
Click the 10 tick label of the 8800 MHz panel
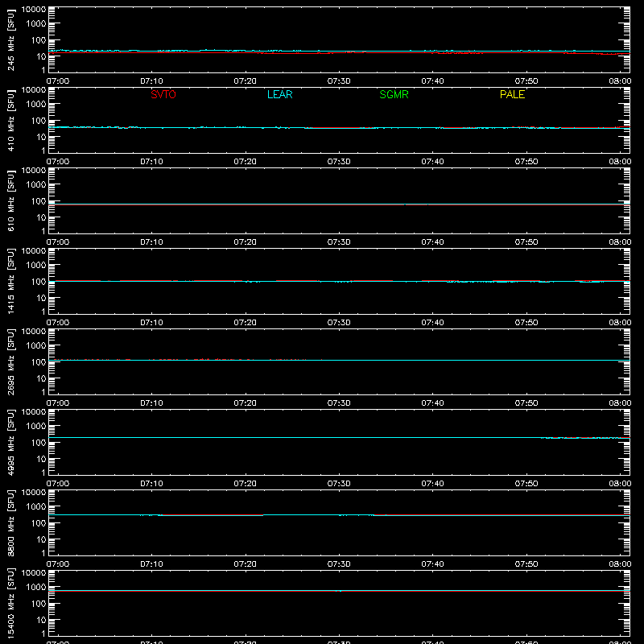pyautogui.click(x=41, y=539)
